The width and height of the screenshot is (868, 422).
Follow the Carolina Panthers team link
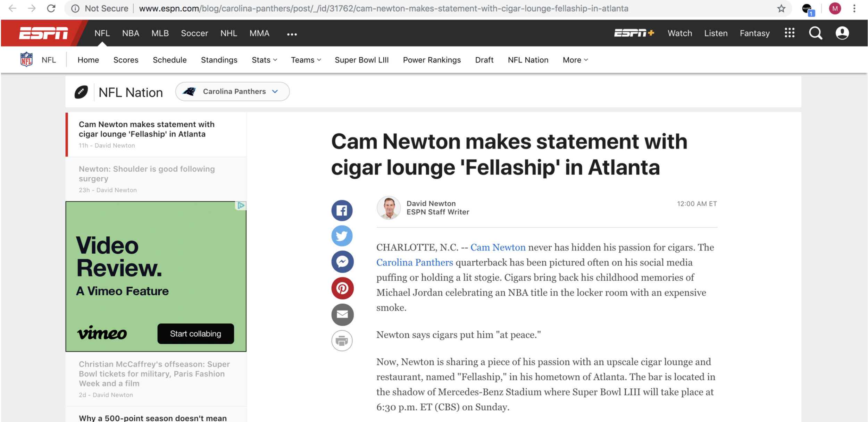[415, 262]
